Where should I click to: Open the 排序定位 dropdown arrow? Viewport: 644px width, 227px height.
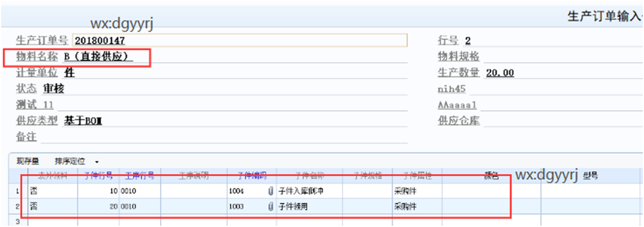(97, 162)
